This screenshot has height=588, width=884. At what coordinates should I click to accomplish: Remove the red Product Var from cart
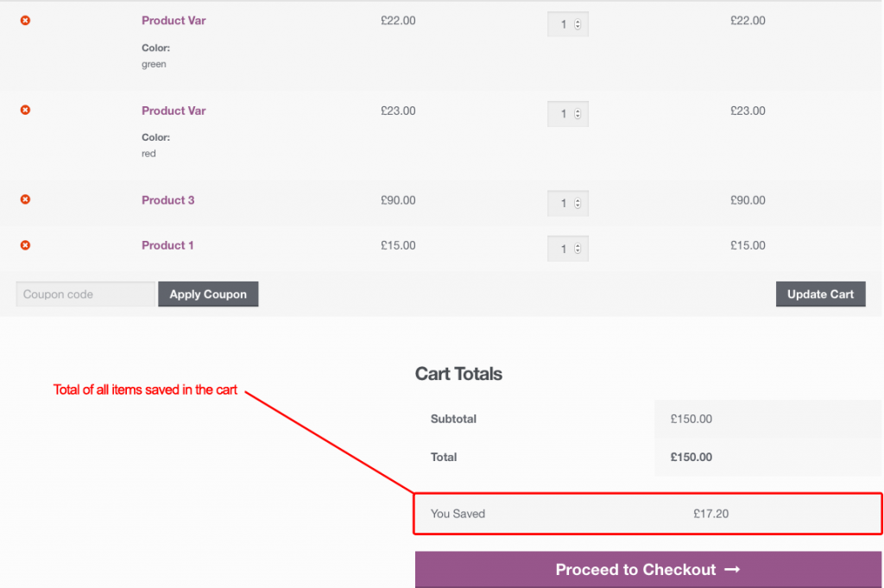(x=24, y=110)
